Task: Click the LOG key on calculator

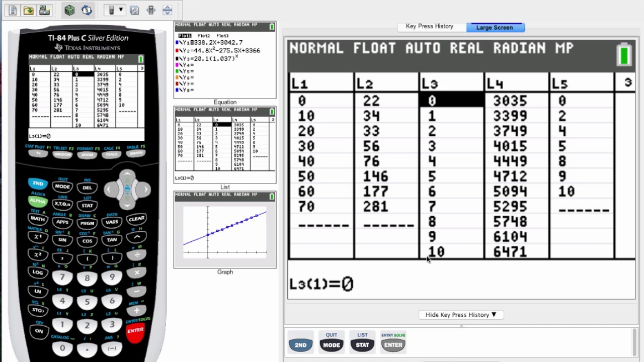Action: coord(38,272)
